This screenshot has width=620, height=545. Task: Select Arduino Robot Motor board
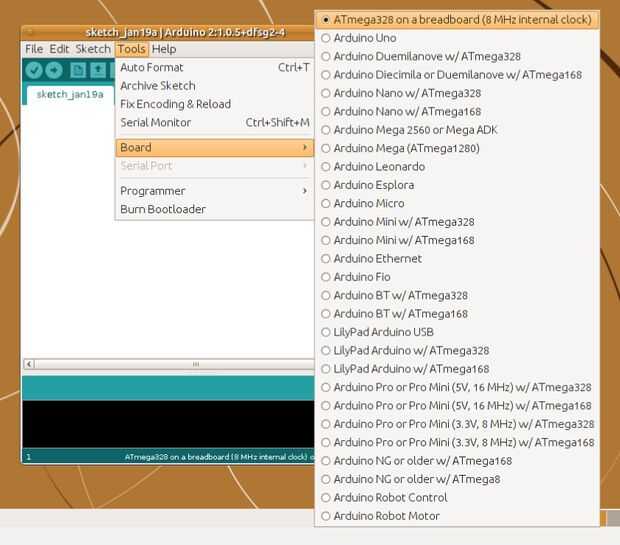[x=457, y=516]
